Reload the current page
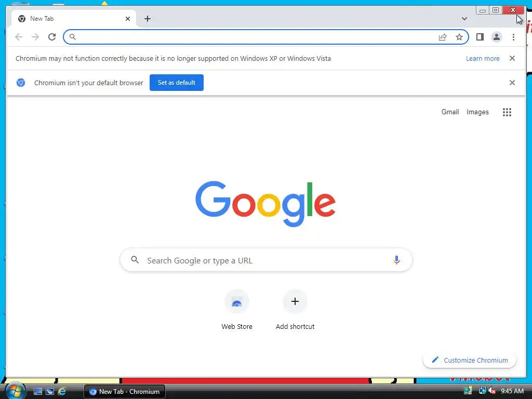 tap(52, 37)
